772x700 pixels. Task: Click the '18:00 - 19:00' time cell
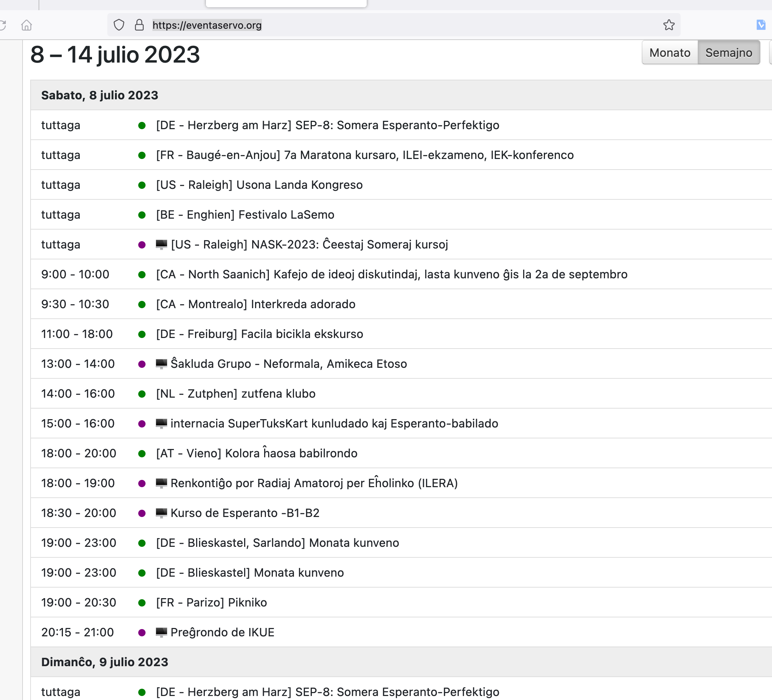click(x=78, y=483)
